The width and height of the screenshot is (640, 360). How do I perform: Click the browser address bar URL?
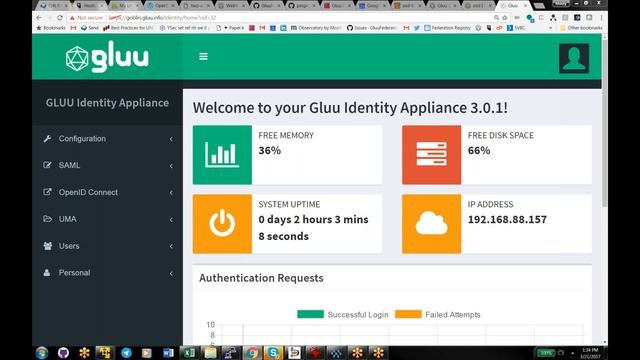pos(162,18)
